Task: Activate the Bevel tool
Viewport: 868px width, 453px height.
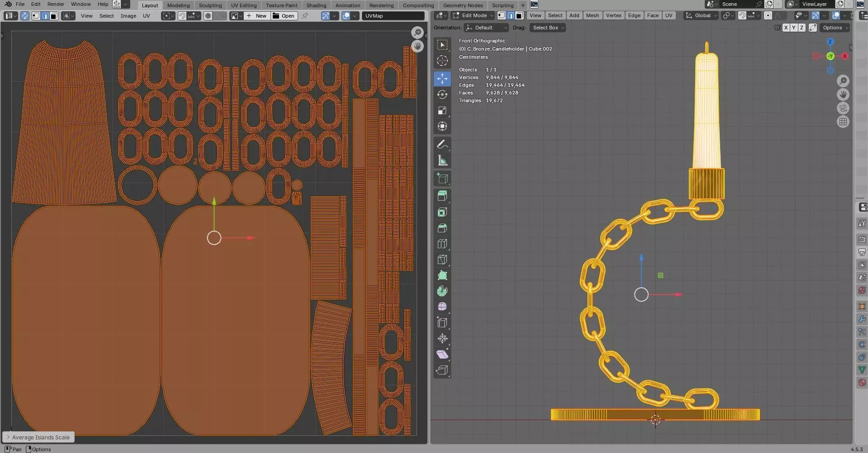Action: (x=442, y=228)
